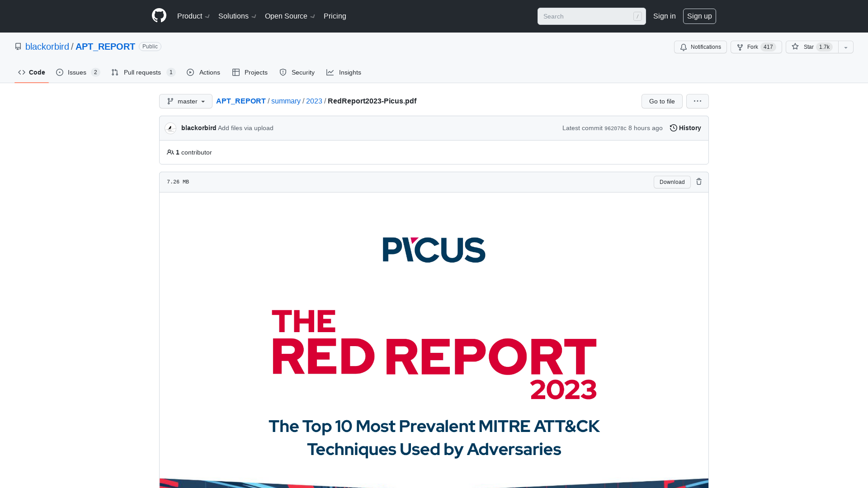Expand the Product menu
This screenshot has height=488, width=868.
193,16
